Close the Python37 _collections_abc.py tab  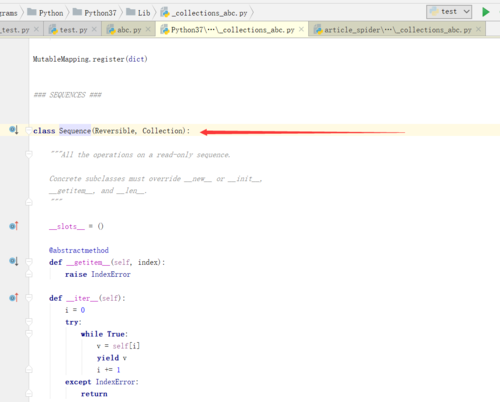click(301, 29)
